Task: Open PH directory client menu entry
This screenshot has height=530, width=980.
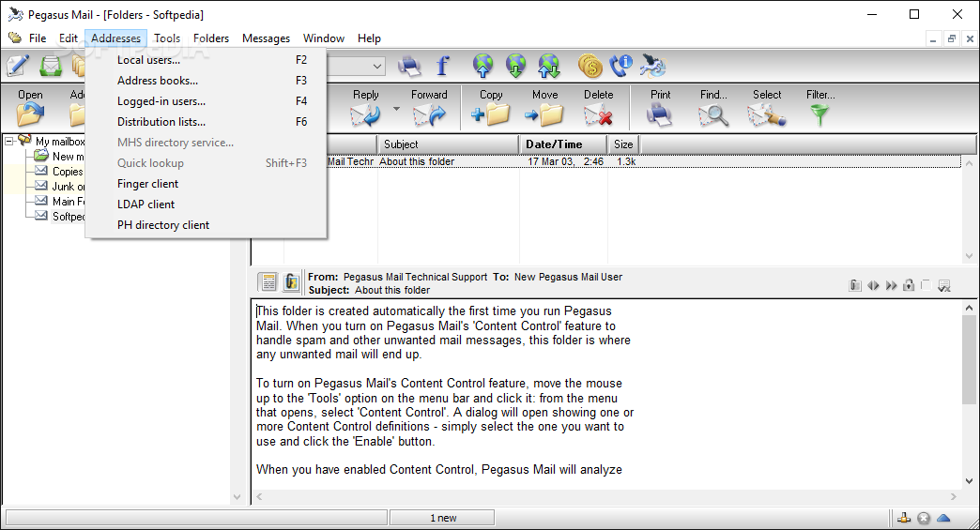Action: [207, 225]
